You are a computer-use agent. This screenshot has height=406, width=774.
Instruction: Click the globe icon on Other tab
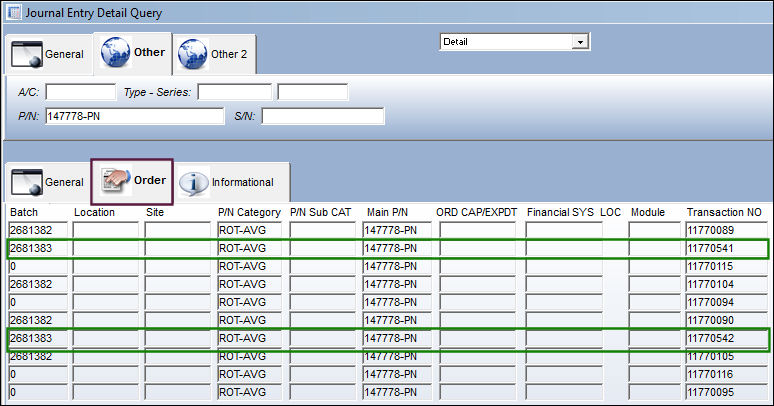(x=116, y=52)
